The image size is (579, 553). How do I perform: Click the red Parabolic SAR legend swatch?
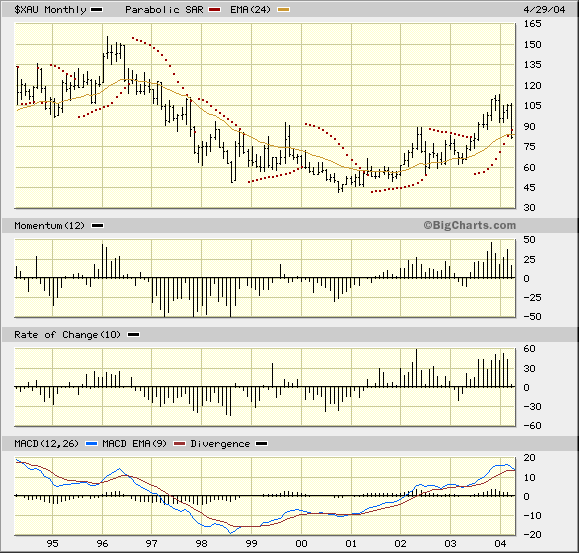pos(214,10)
